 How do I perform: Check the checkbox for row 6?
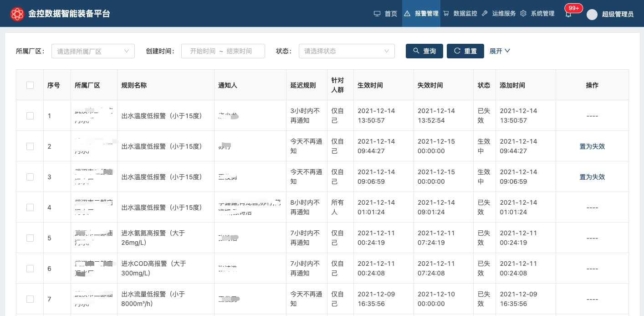pos(30,269)
